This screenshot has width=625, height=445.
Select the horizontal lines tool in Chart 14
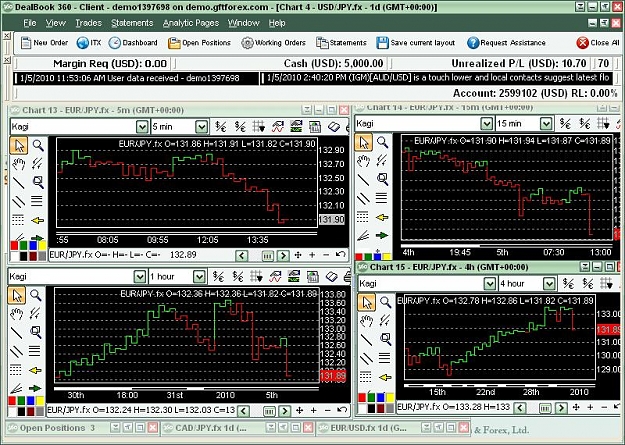pyautogui.click(x=381, y=198)
